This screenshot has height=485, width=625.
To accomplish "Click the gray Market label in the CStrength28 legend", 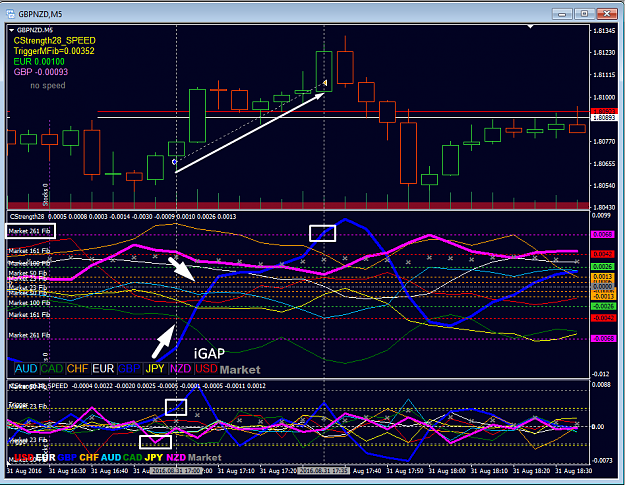I will point(240,370).
